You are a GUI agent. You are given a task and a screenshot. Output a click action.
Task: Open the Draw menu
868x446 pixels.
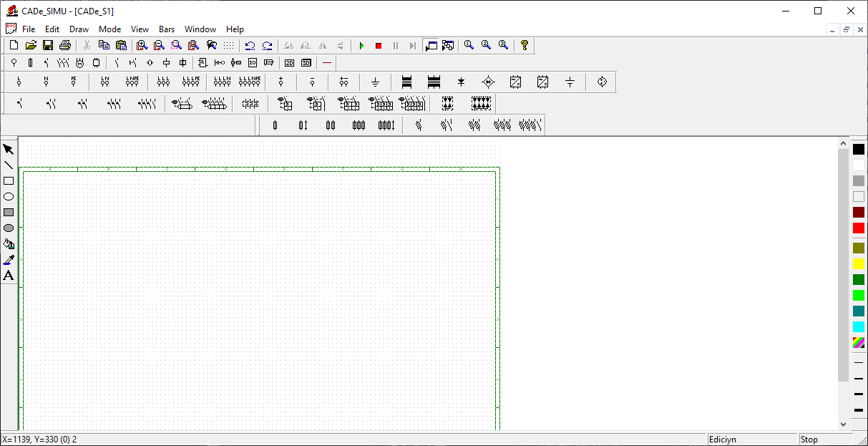coord(79,29)
